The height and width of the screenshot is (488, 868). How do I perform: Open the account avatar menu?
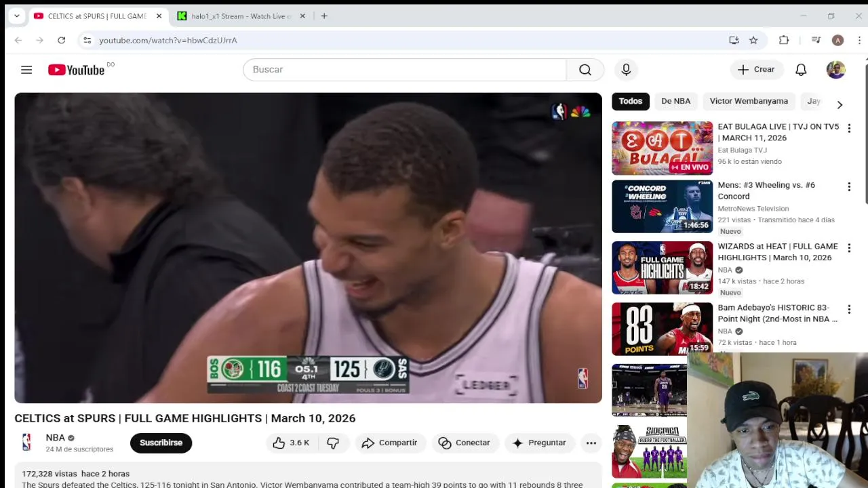[835, 69]
